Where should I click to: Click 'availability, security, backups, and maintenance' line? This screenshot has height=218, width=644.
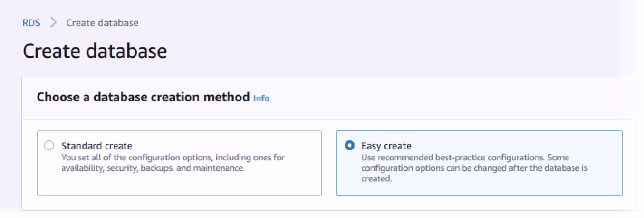[x=153, y=168]
